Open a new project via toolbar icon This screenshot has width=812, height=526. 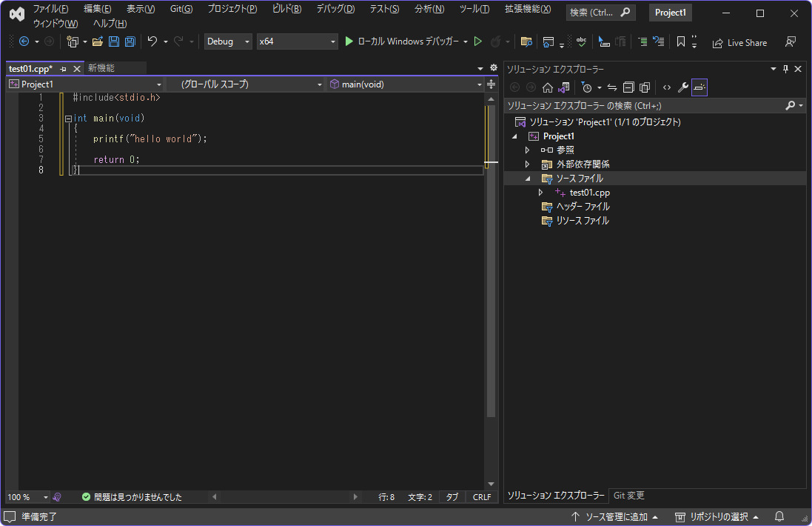(73, 41)
